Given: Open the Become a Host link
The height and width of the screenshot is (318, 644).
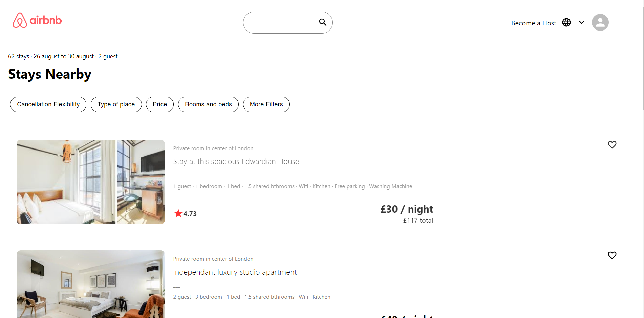Looking at the screenshot, I should (533, 23).
